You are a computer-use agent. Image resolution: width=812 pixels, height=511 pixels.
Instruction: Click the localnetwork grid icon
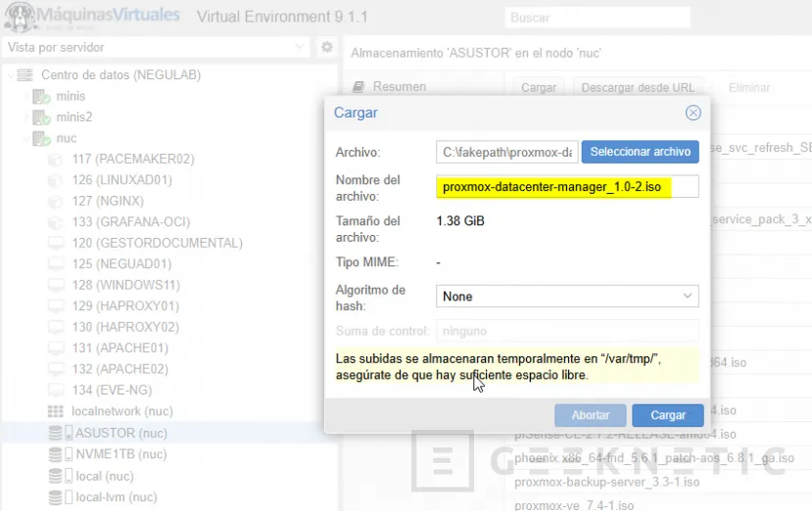[x=56, y=411]
